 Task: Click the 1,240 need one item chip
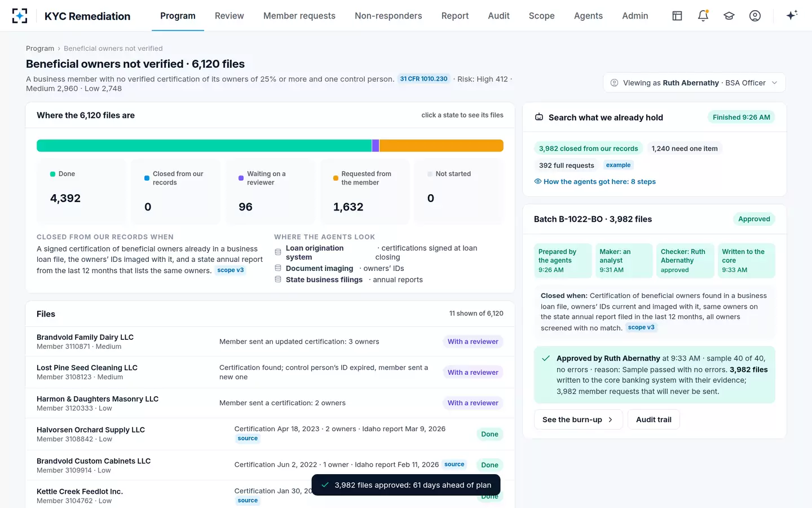(x=685, y=148)
